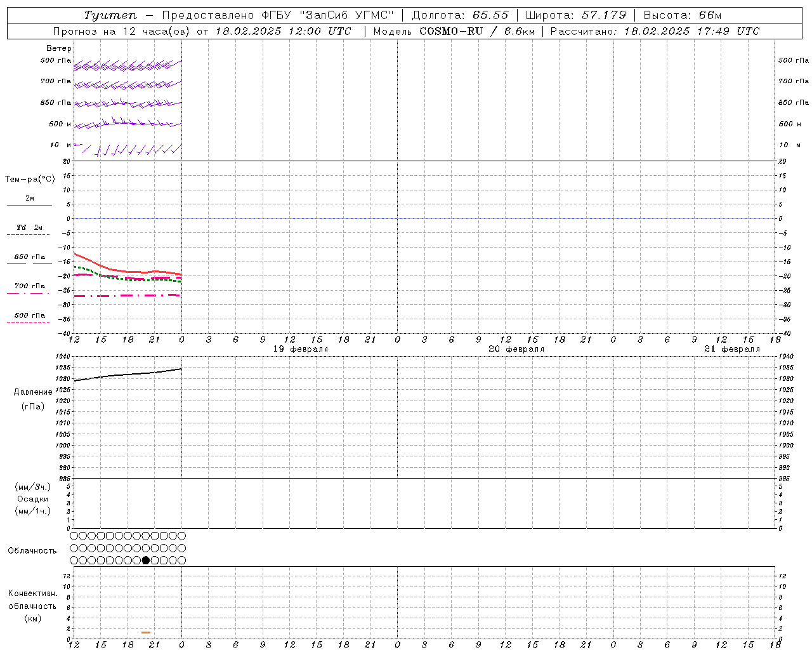Screen dimensions: 812x650
Task: Click the left 500 м wind level label
Action: pyautogui.click(x=60, y=124)
